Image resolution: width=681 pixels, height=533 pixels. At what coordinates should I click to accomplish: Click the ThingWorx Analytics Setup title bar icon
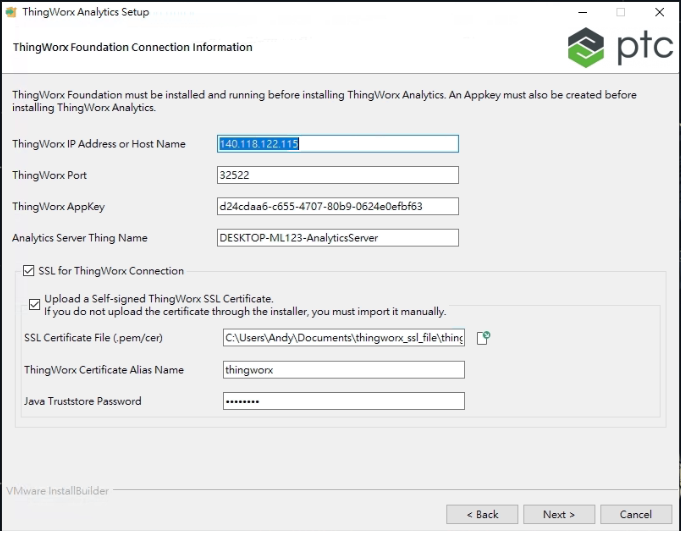coord(11,12)
